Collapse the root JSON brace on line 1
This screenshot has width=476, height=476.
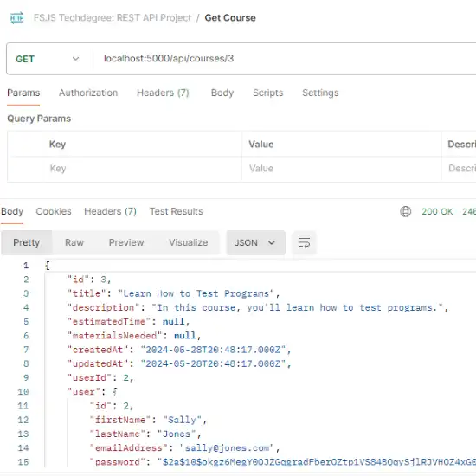[x=48, y=266]
